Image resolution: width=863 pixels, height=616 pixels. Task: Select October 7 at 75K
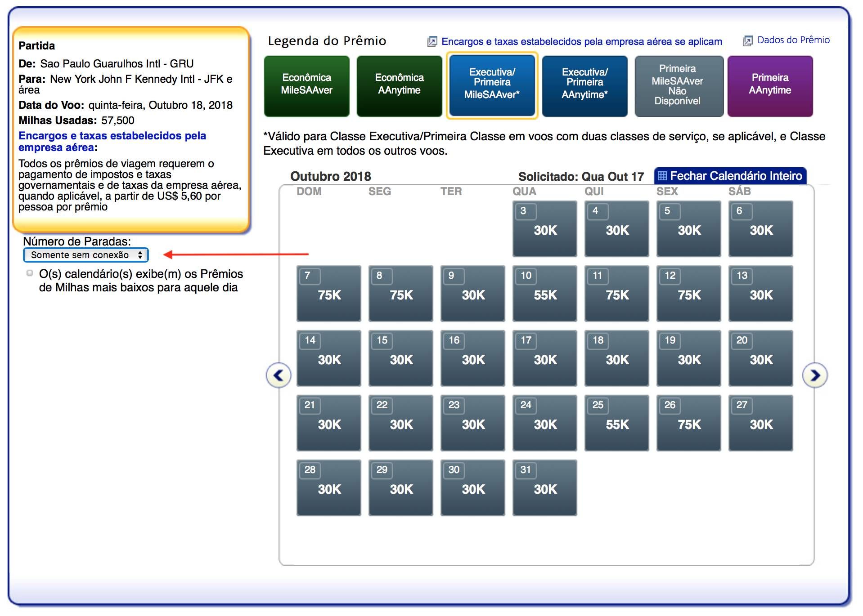point(328,294)
